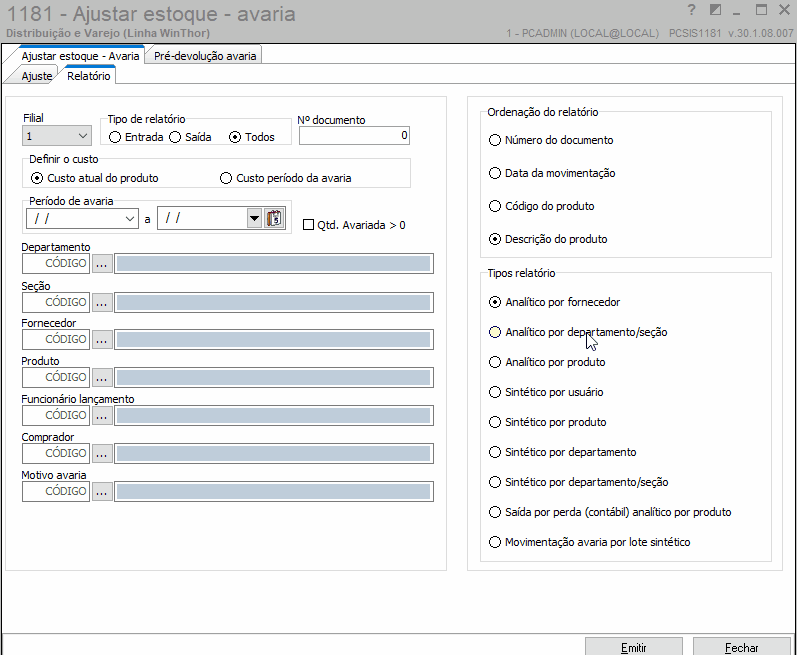Image resolution: width=797 pixels, height=655 pixels.
Task: Open Fornecedor lookup ellipsis button
Action: [102, 339]
